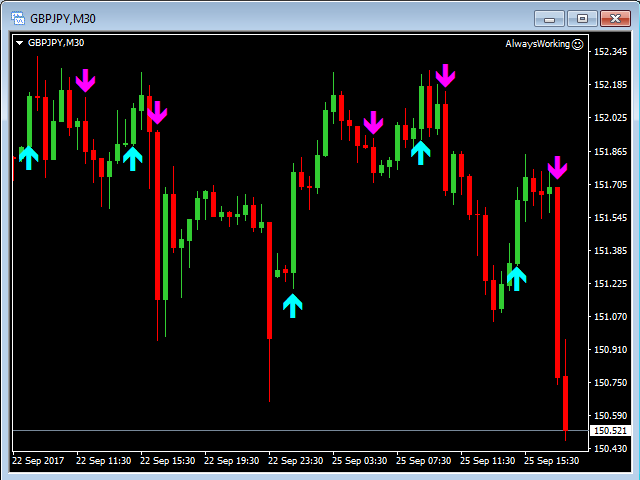Select the current price label 150.521
640x480 pixels.
pos(610,431)
